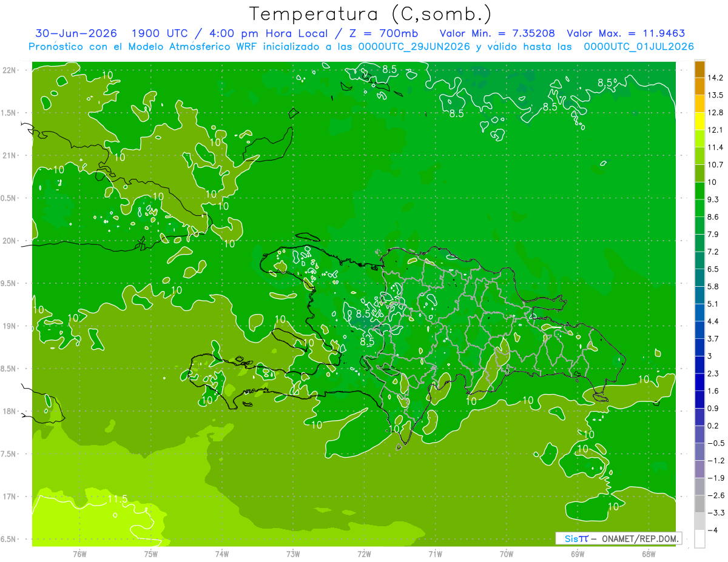
Task: Click the orange swatch between 13.5 and 14.2
Action: (x=699, y=87)
